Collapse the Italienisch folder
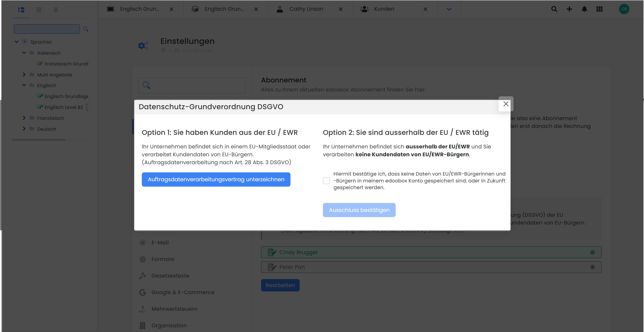This screenshot has width=644, height=332. 24,53
